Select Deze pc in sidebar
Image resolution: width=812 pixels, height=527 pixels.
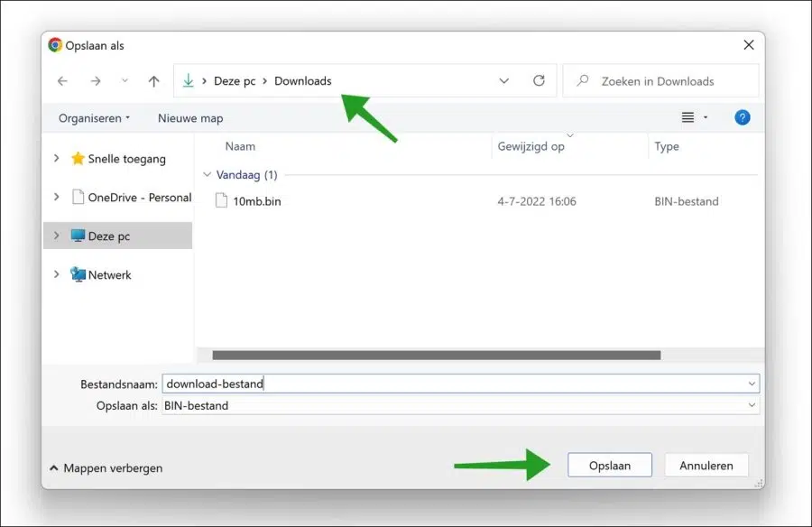click(x=118, y=236)
